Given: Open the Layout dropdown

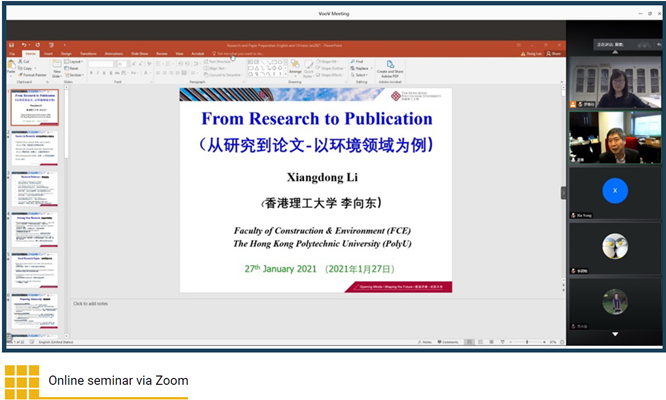Looking at the screenshot, I should click(x=76, y=61).
